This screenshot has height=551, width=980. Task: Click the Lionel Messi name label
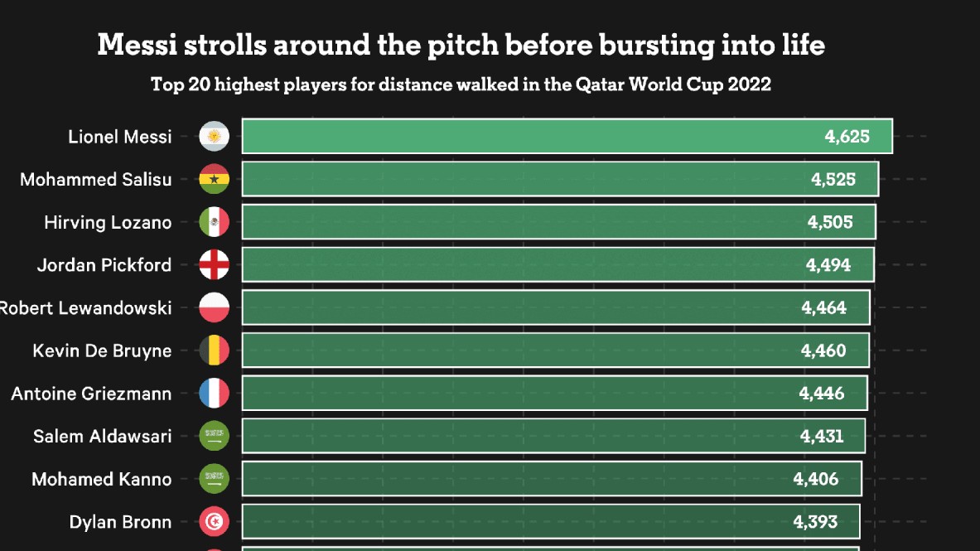point(120,136)
